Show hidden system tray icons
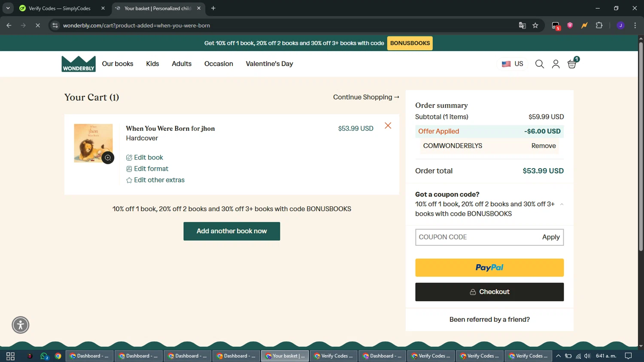 coord(558,356)
